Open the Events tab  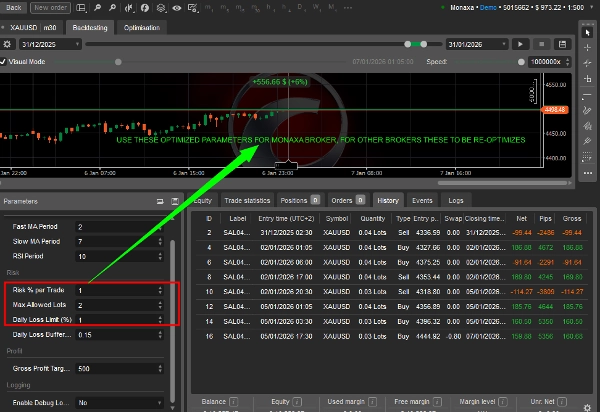point(422,200)
